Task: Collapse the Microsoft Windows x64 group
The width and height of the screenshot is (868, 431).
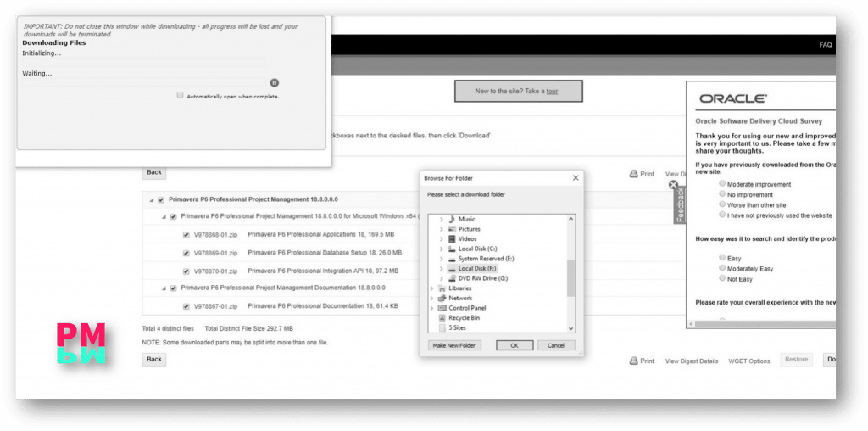Action: point(164,216)
